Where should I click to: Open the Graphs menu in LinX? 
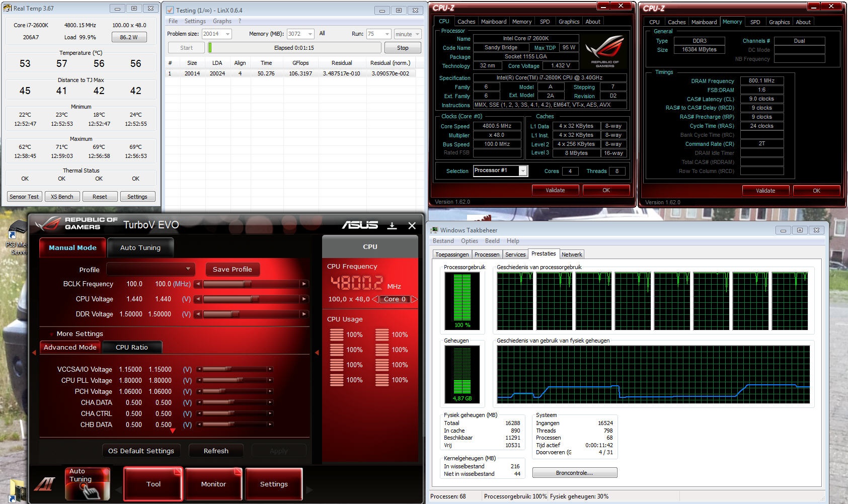[222, 21]
